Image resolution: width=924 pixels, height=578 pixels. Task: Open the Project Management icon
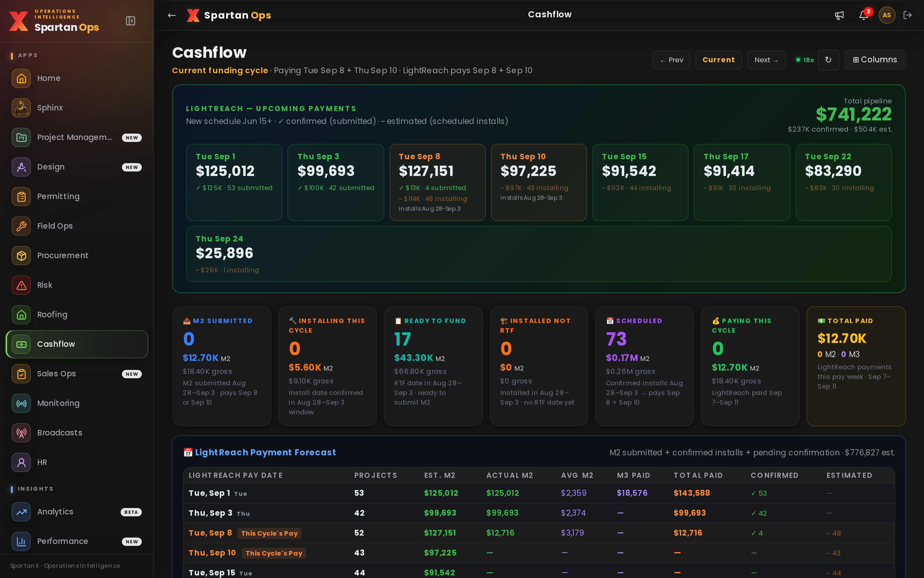pyautogui.click(x=21, y=137)
